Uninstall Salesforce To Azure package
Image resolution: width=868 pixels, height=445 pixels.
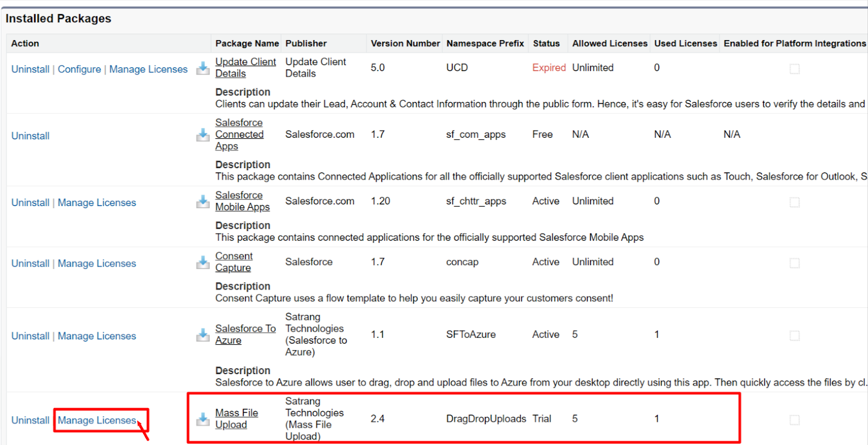[x=30, y=336]
